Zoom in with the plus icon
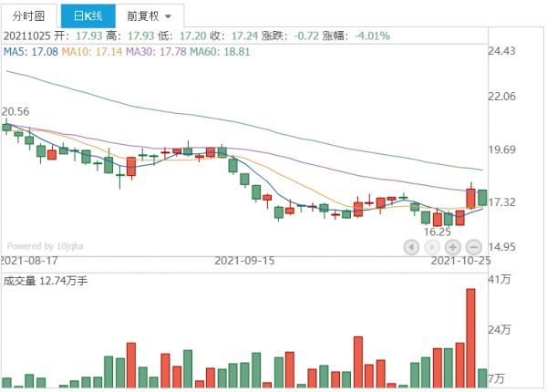Image resolution: width=547 pixels, height=392 pixels. pos(453,246)
